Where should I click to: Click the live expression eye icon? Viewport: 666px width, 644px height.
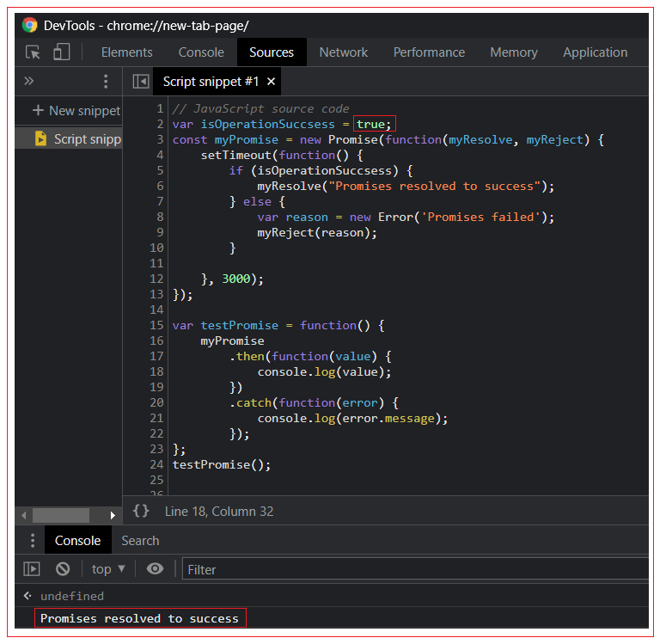155,568
